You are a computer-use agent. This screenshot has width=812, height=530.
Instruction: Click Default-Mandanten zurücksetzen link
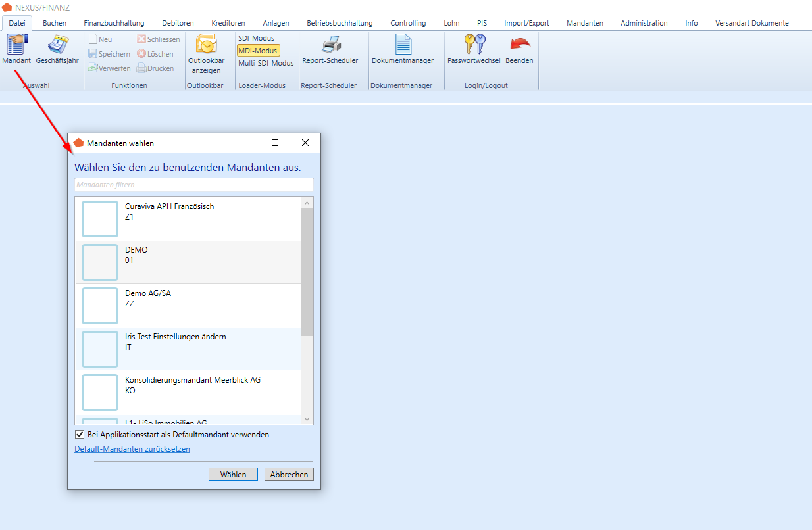tap(132, 450)
